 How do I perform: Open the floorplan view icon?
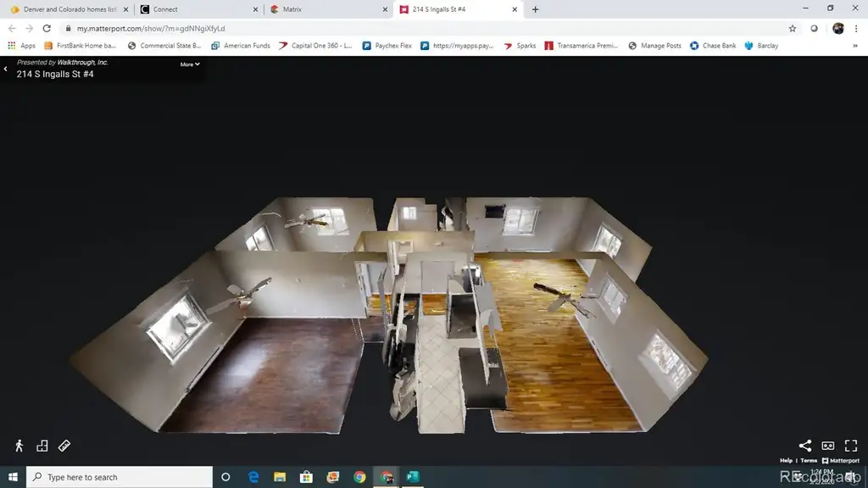42,446
